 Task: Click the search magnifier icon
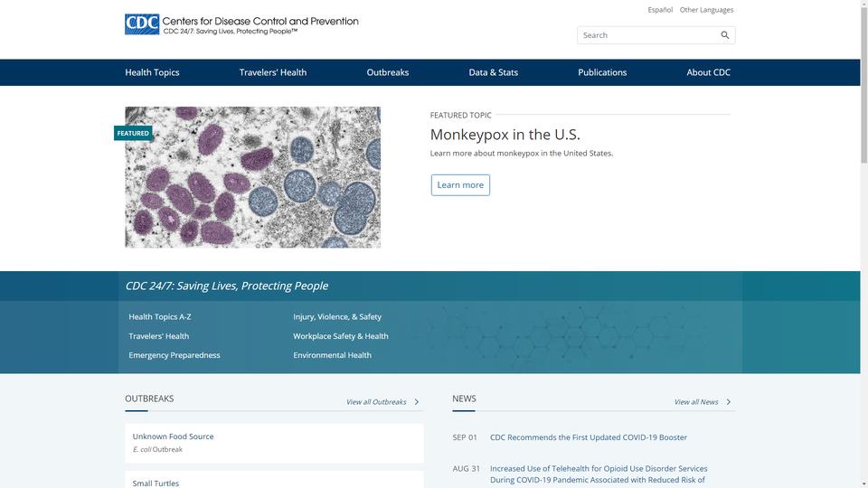pos(724,35)
